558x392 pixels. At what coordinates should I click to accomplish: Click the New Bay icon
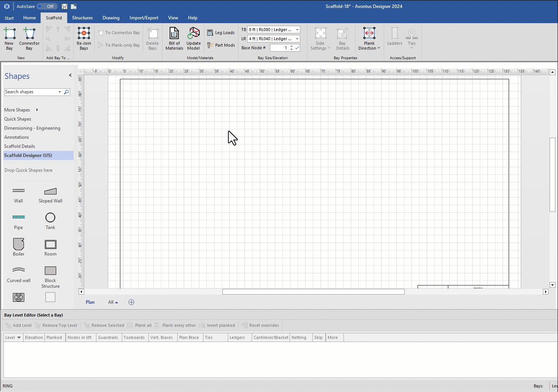(x=9, y=38)
